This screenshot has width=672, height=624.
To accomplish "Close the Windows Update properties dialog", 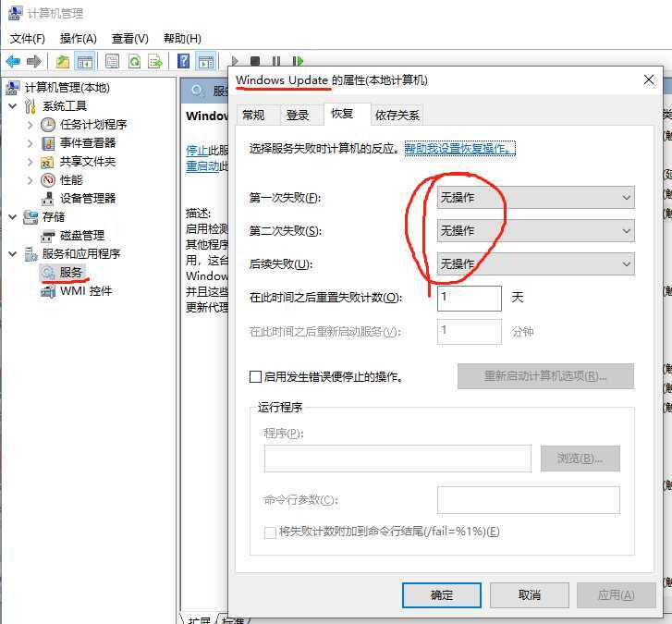I will point(649,80).
